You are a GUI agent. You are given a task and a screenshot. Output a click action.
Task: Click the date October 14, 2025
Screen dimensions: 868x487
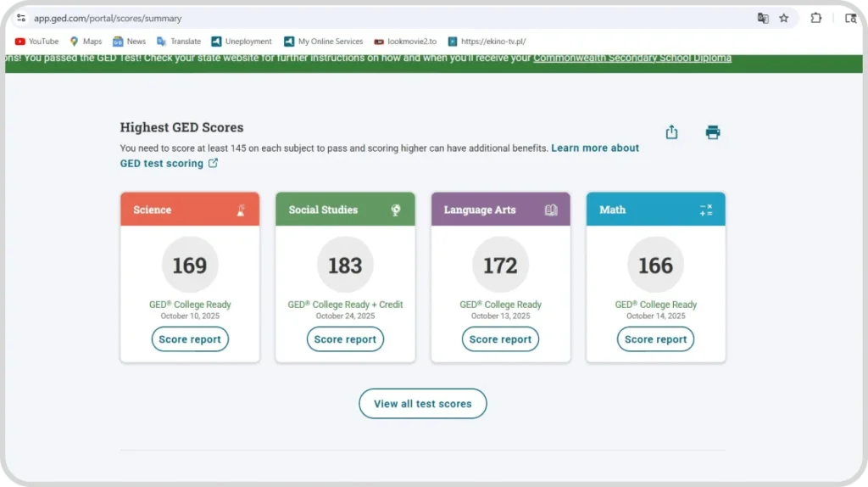pyautogui.click(x=655, y=316)
